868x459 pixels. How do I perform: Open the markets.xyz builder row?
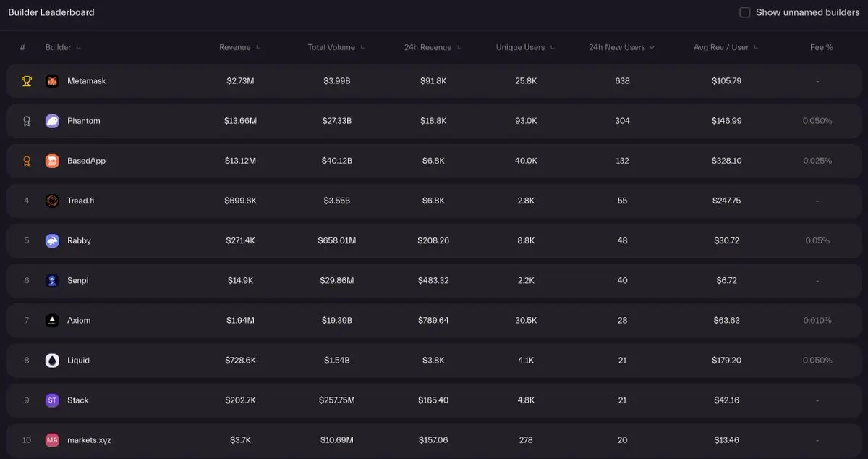[x=89, y=440]
